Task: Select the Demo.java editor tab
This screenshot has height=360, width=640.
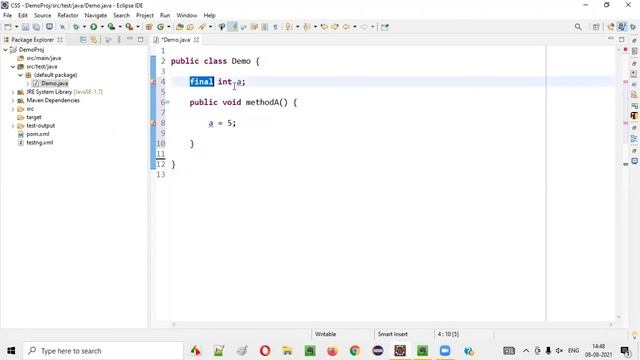Action: 176,40
